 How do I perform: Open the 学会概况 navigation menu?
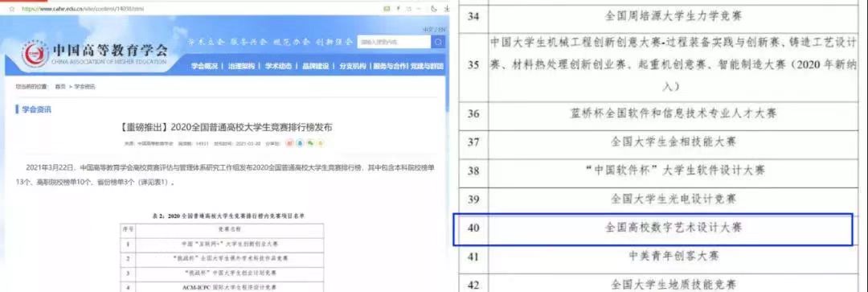click(x=205, y=66)
